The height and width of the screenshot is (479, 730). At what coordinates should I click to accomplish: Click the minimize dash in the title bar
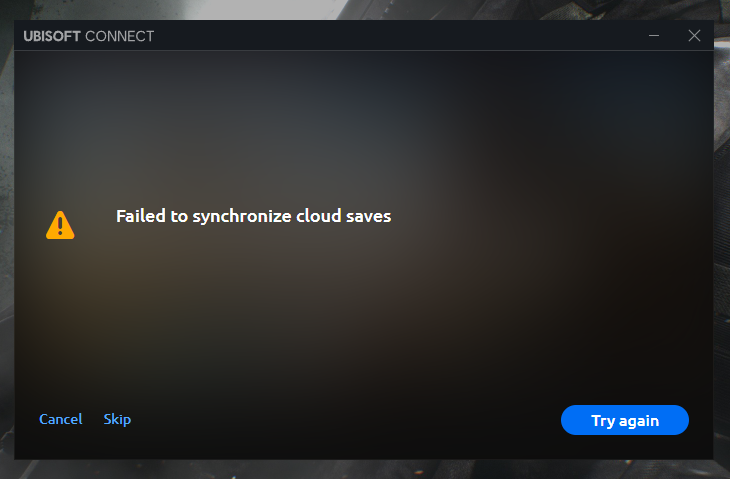click(x=654, y=36)
